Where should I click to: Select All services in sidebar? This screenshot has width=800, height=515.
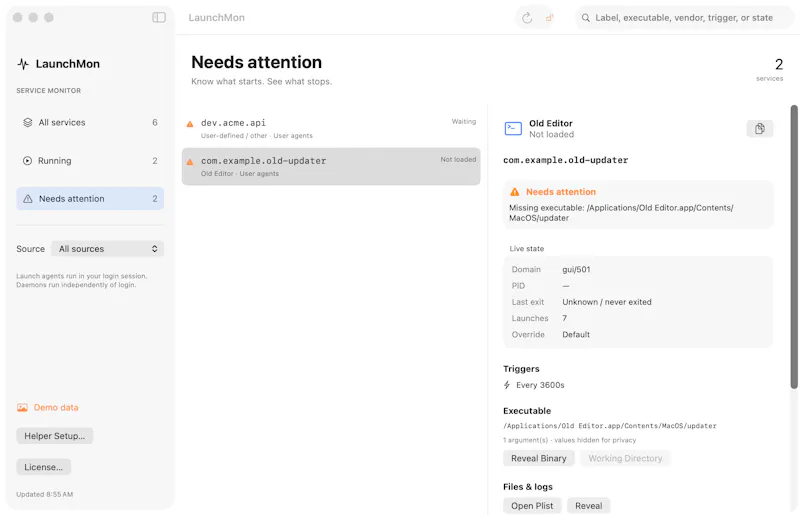[90, 122]
